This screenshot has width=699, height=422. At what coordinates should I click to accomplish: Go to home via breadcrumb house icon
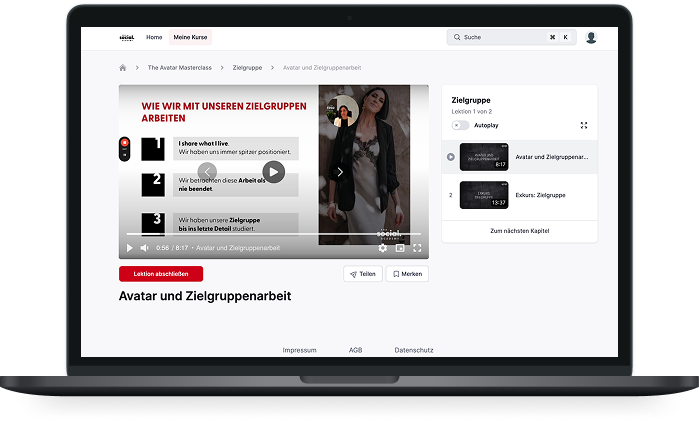click(x=123, y=68)
